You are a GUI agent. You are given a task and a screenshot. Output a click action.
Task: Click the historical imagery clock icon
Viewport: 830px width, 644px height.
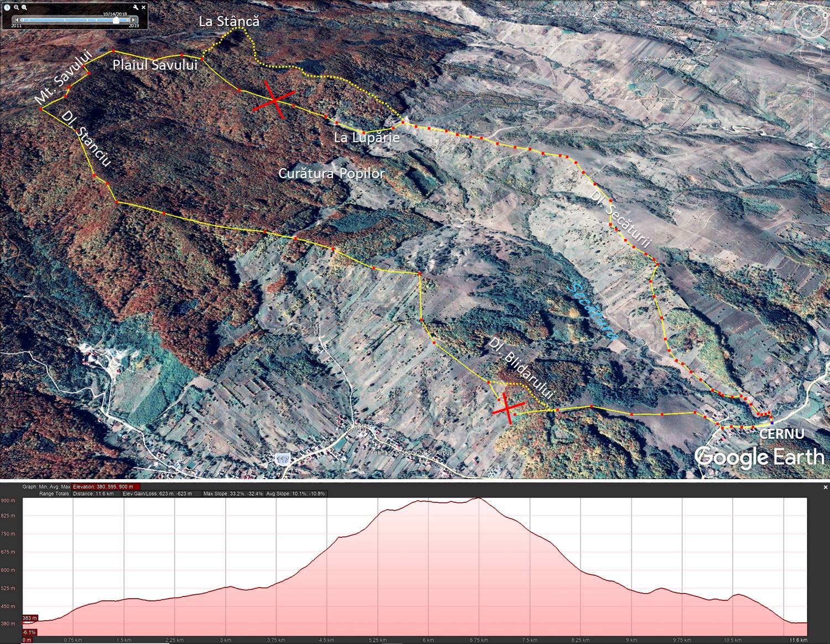pos(7,7)
